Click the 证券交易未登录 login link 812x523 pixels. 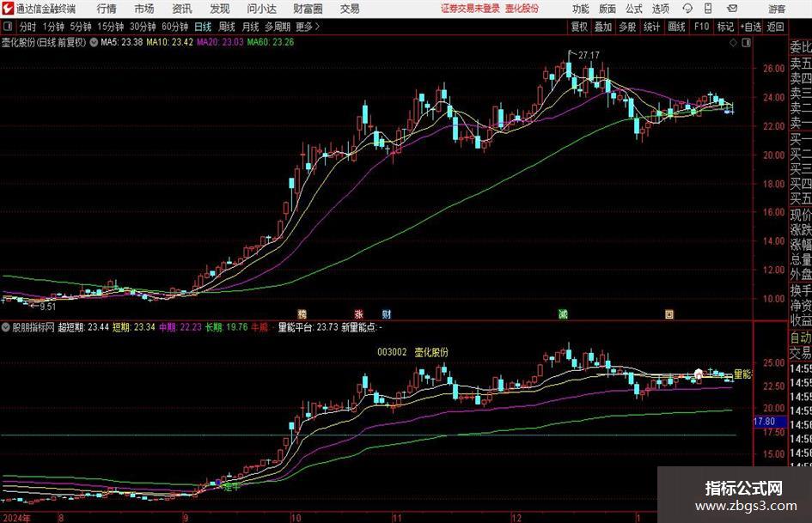(470, 9)
